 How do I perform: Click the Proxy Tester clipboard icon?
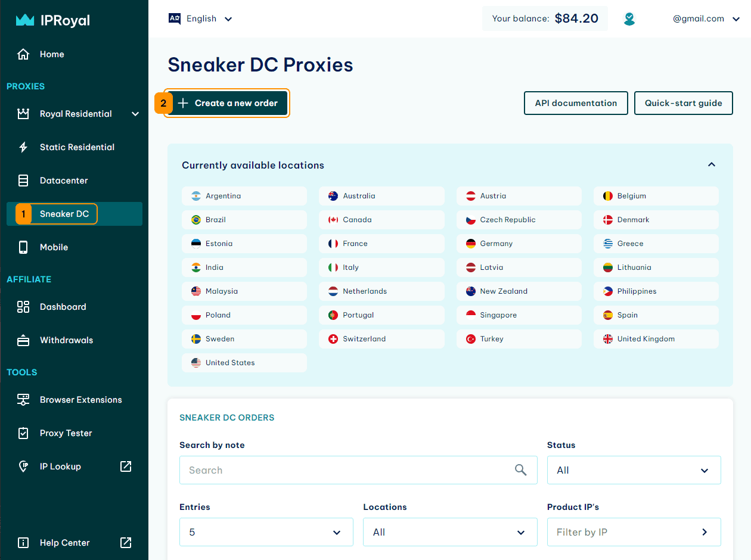(x=23, y=433)
